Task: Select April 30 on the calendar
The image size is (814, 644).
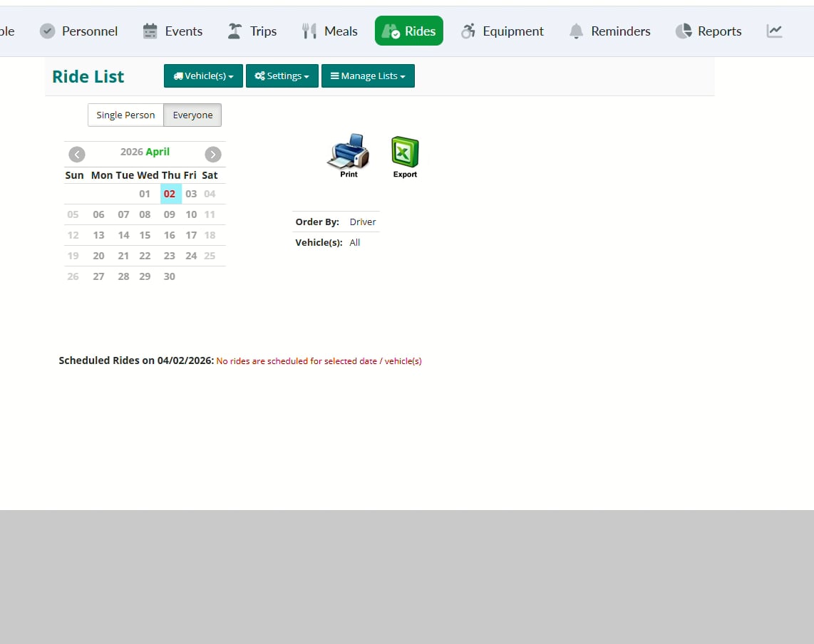Action: point(170,277)
